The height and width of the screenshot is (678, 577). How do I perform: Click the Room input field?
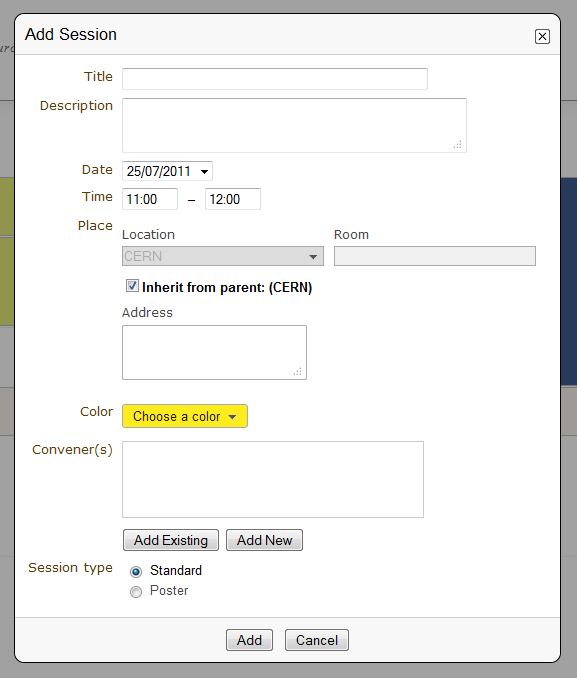click(435, 256)
